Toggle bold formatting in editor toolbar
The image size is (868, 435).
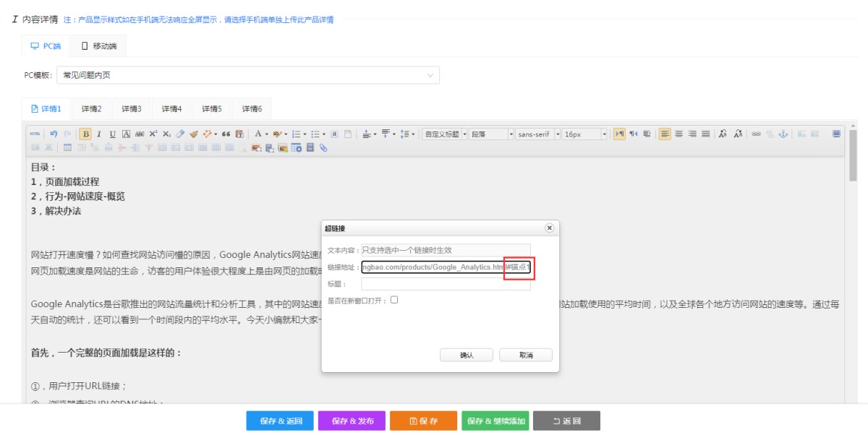(x=85, y=134)
